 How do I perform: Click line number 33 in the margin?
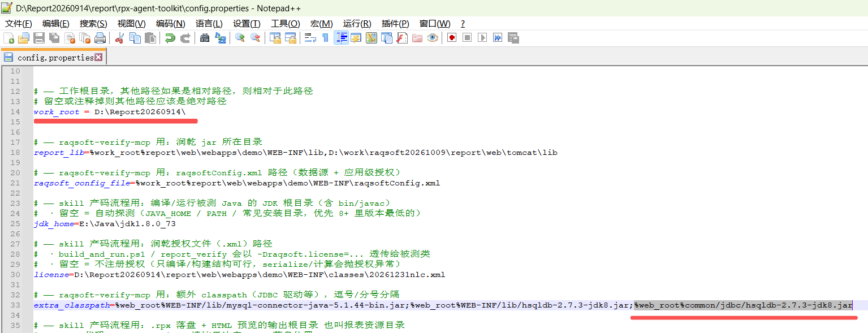(x=15, y=305)
